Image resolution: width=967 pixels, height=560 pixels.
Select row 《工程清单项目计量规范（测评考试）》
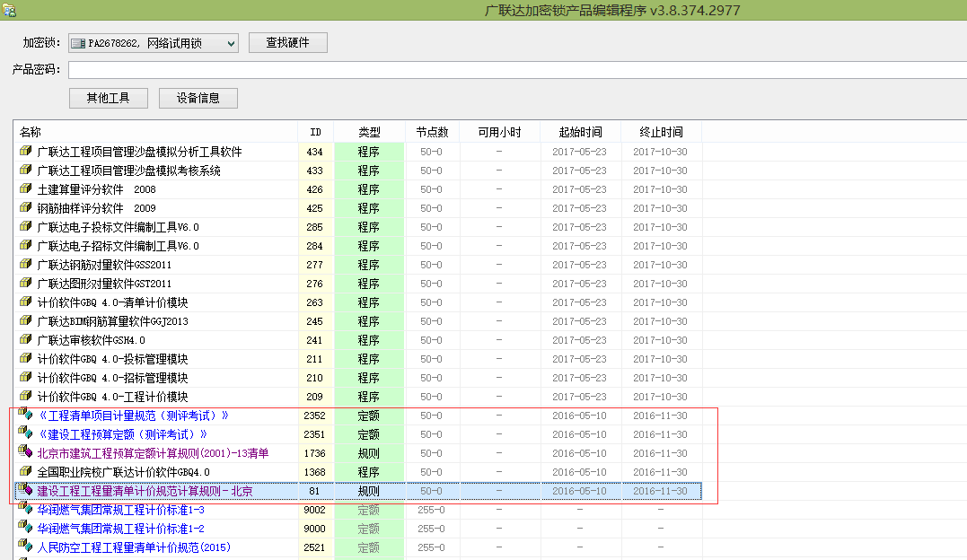point(357,416)
